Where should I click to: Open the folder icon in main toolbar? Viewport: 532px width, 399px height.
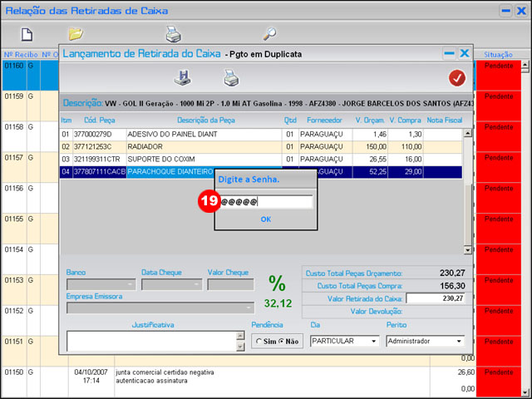[x=76, y=34]
